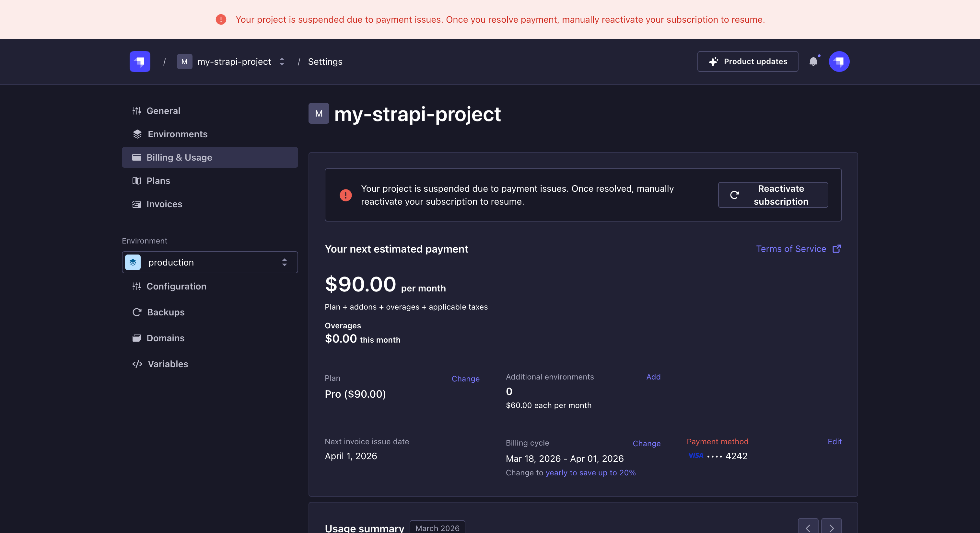The width and height of the screenshot is (980, 533).
Task: Open the March 2026 usage period selector
Action: point(437,528)
